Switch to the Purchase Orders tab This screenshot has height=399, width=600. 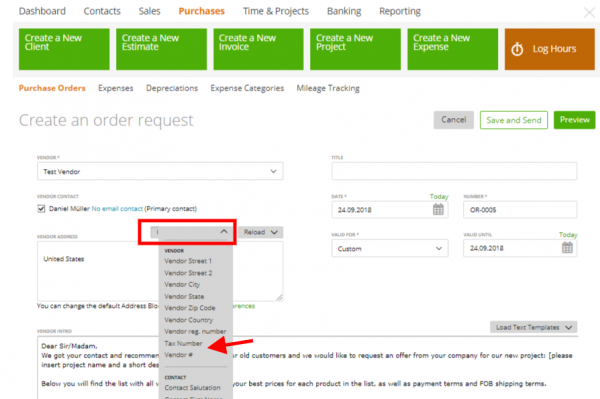click(52, 88)
